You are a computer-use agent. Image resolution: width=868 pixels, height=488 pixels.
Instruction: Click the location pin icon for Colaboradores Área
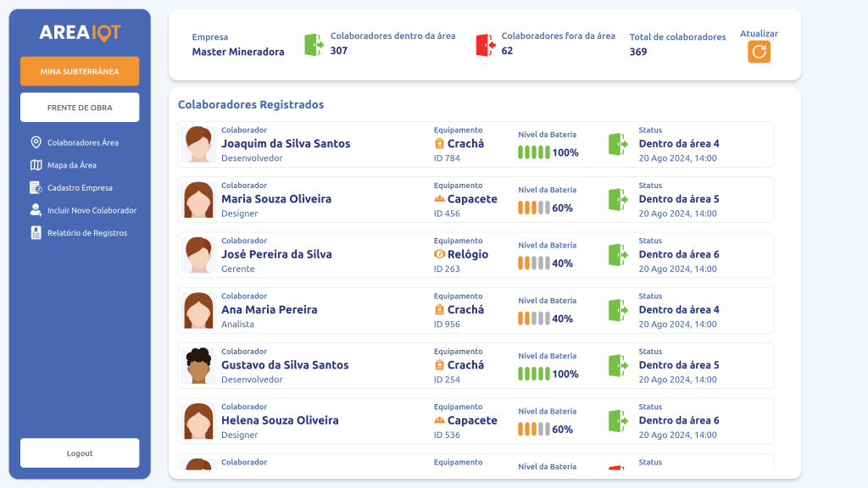coord(36,142)
